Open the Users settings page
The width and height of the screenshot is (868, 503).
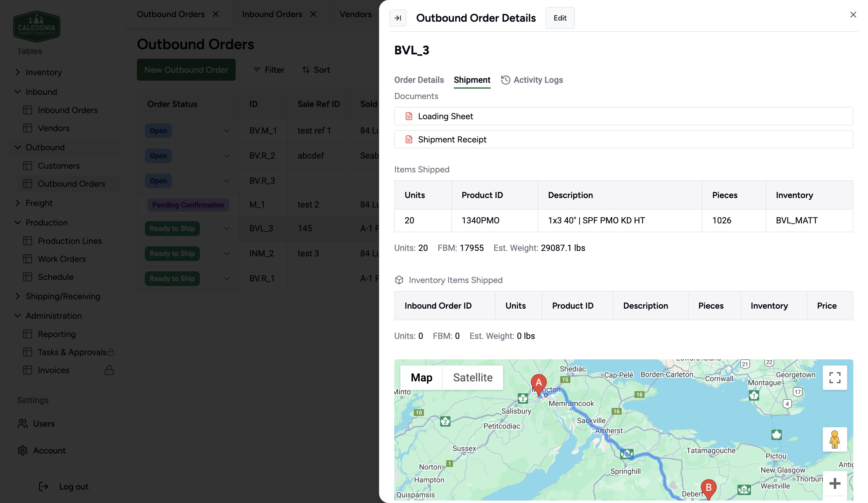click(43, 424)
